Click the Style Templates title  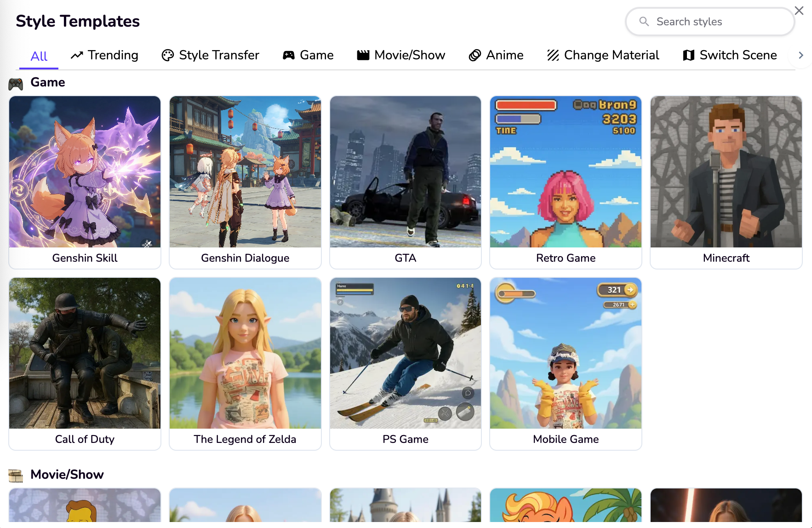pyautogui.click(x=78, y=21)
